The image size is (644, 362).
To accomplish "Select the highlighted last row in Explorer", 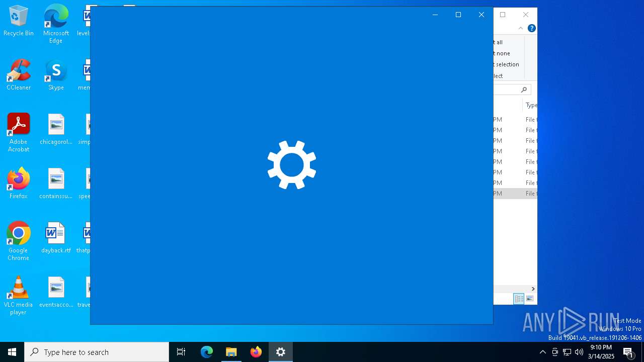I will 515,194.
